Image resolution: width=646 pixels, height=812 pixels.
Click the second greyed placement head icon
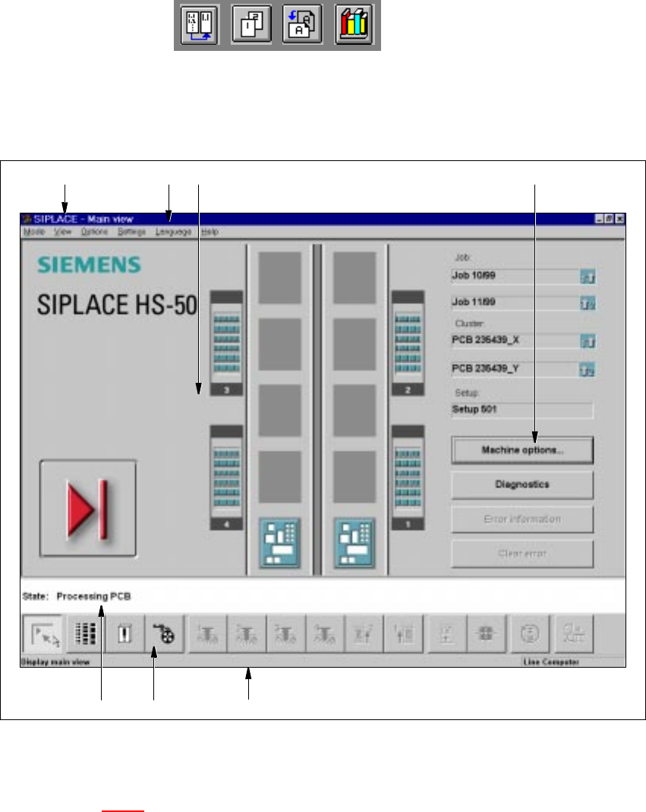point(247,633)
